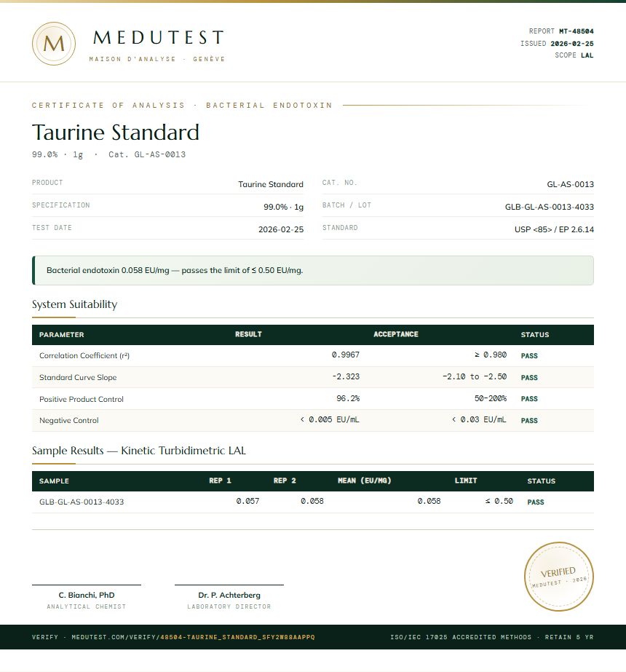Select the slope result -2.323
The width and height of the screenshot is (626, 672).
coord(346,376)
